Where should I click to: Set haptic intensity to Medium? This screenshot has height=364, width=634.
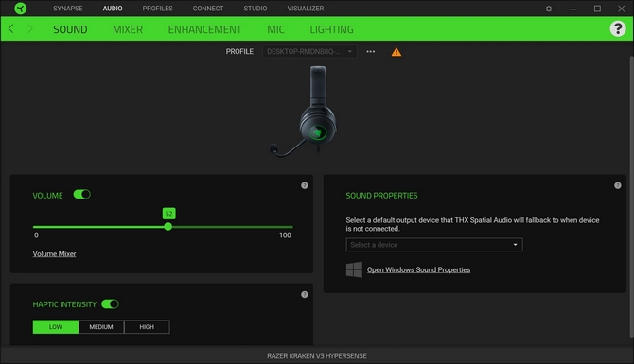[101, 327]
